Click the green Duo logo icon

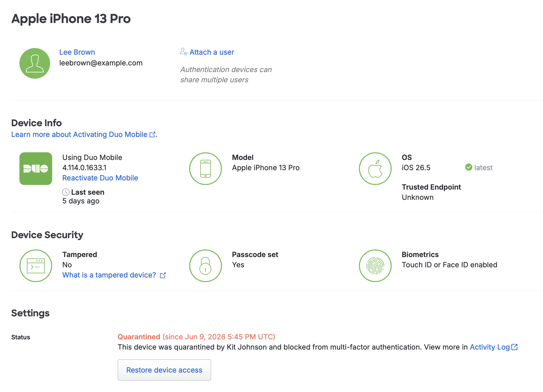(x=36, y=169)
